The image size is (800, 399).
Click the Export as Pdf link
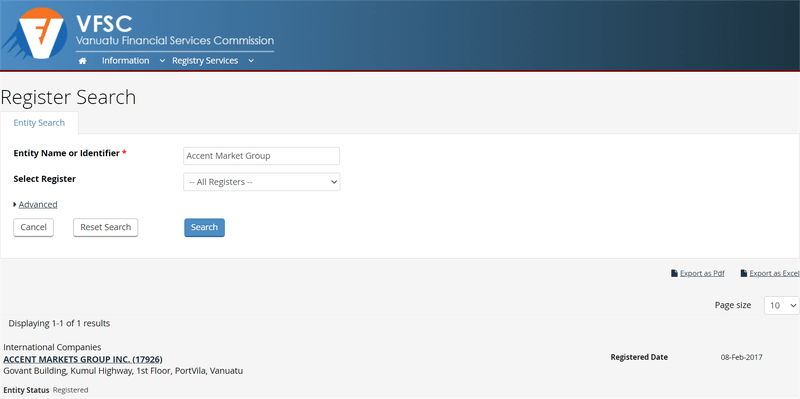(702, 273)
